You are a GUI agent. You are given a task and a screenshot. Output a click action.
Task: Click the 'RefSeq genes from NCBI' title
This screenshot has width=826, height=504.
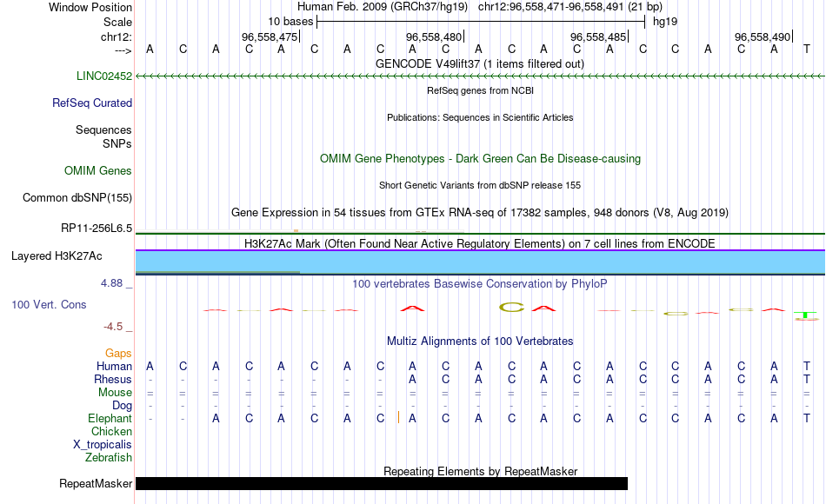tap(480, 90)
